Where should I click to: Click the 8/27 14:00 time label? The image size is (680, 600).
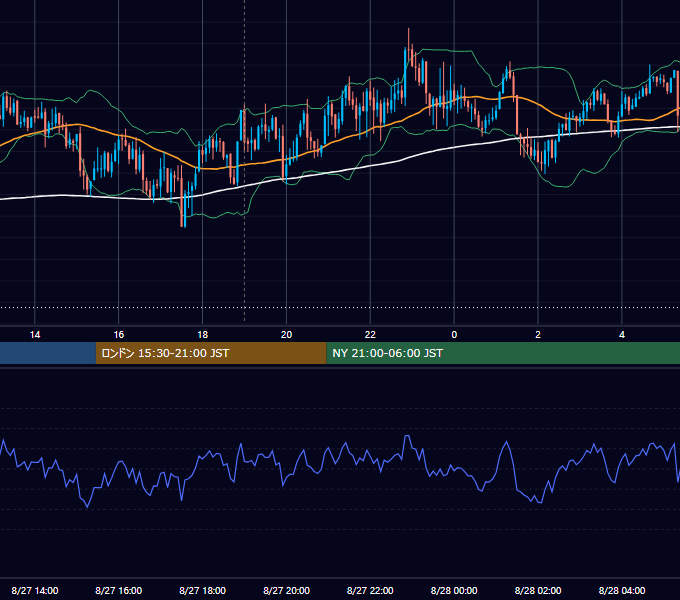35,590
